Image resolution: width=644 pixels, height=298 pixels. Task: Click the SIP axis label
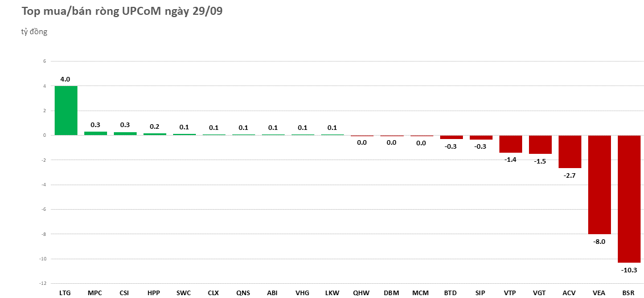pos(480,293)
